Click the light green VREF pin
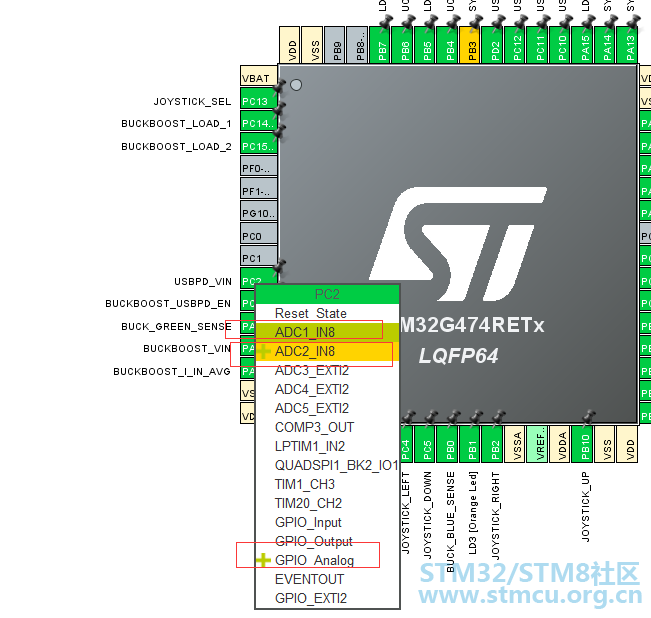The height and width of the screenshot is (618, 651). [537, 444]
